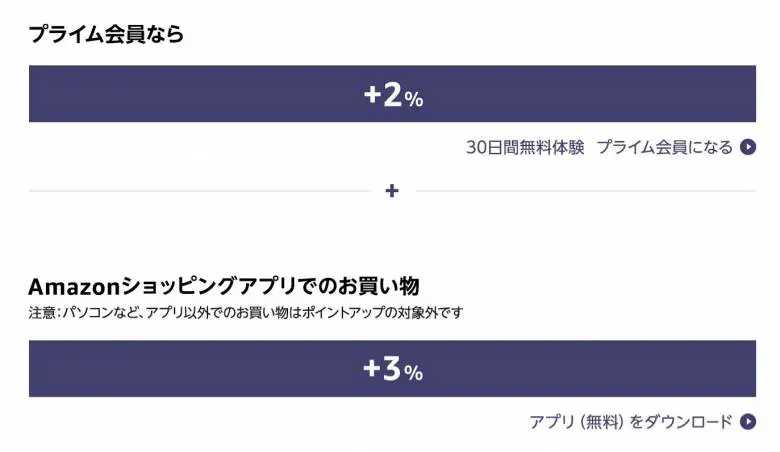Click the プライム会員なら heading
The height and width of the screenshot is (452, 780).
point(106,34)
